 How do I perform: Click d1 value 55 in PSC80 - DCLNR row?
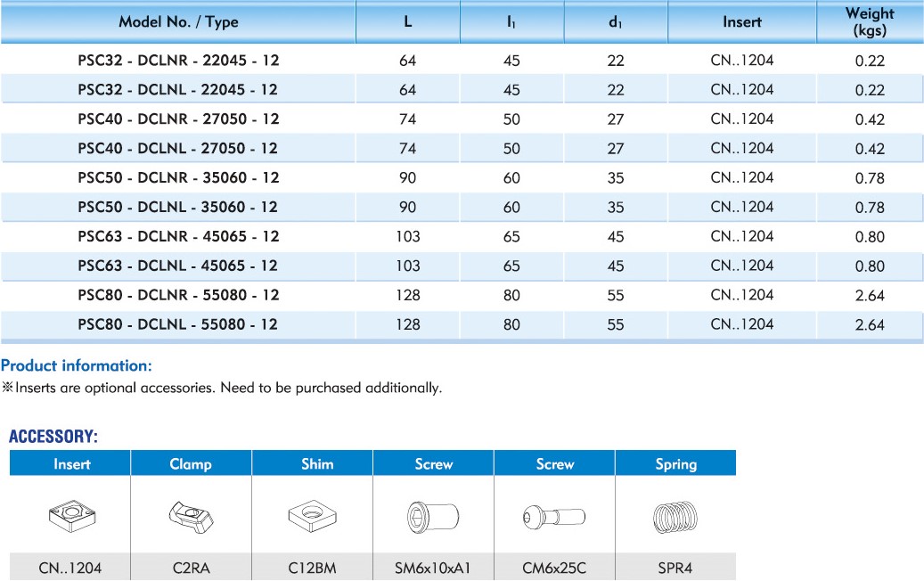pos(615,296)
